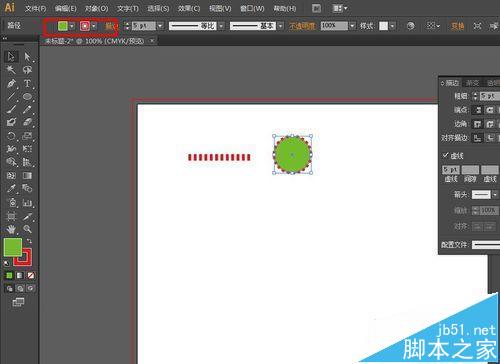The height and width of the screenshot is (364, 500).
Task: Select the Blend tool
Action: click(27, 188)
